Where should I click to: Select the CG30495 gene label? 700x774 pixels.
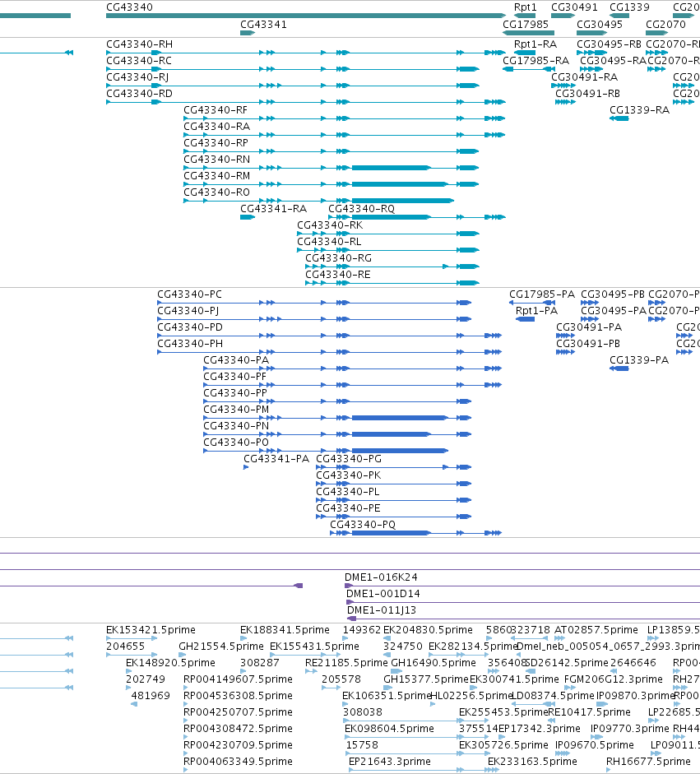tap(600, 24)
